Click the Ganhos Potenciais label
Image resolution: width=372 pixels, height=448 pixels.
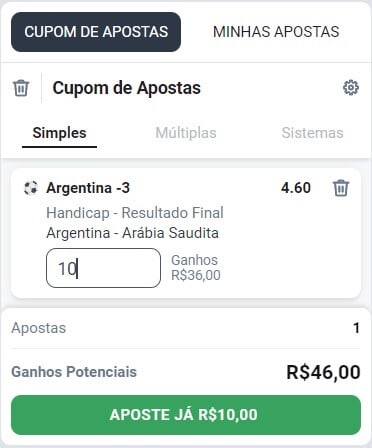click(74, 372)
